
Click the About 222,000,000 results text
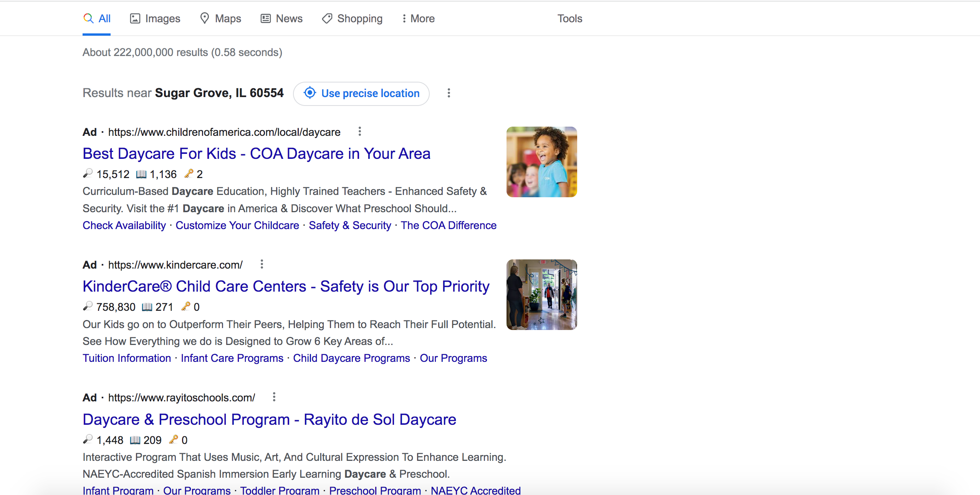pos(182,52)
